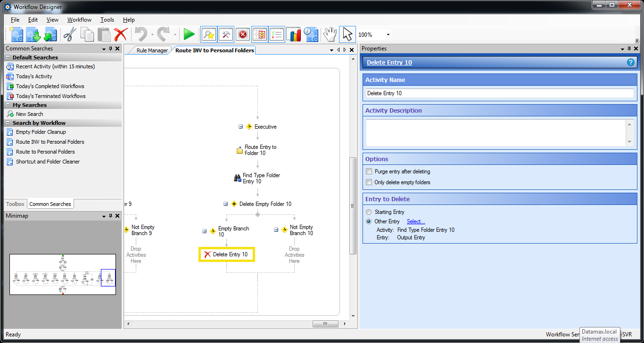
Task: Click the Activity Name text field
Action: coord(499,93)
